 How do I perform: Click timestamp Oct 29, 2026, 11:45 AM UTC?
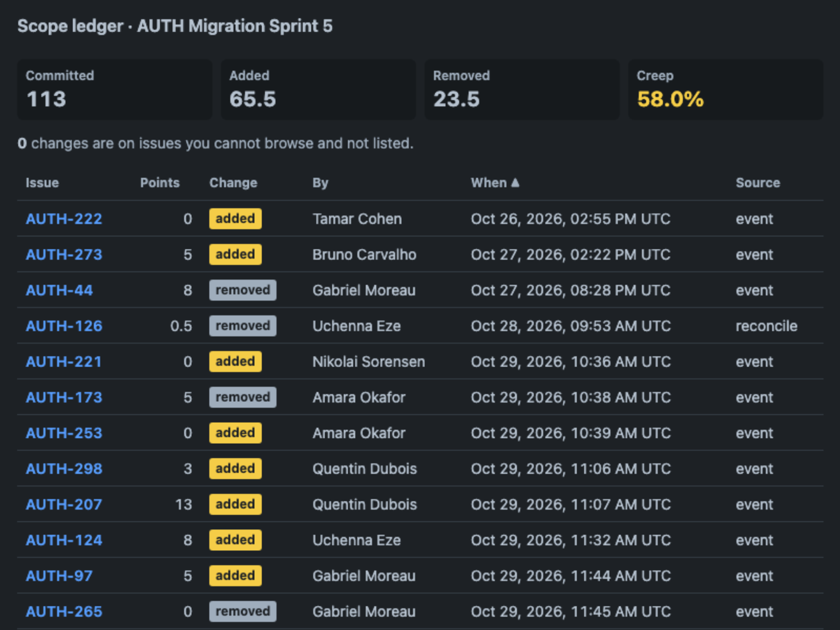[570, 612]
